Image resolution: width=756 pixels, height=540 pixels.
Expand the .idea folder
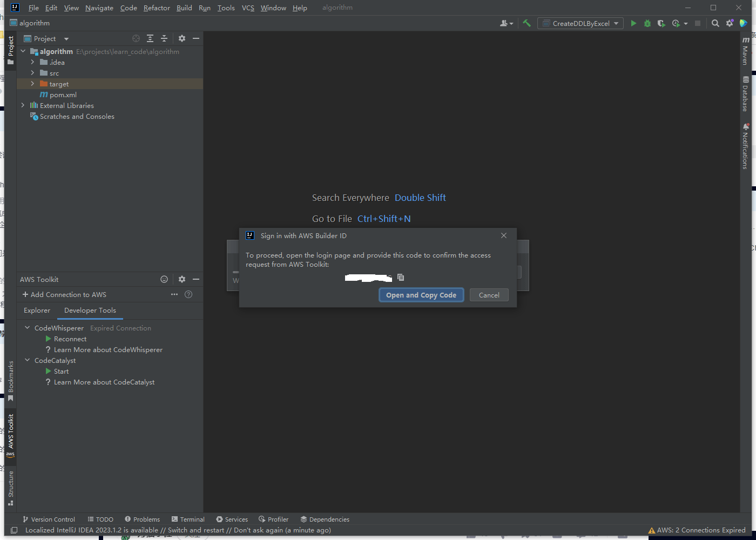[x=32, y=62]
